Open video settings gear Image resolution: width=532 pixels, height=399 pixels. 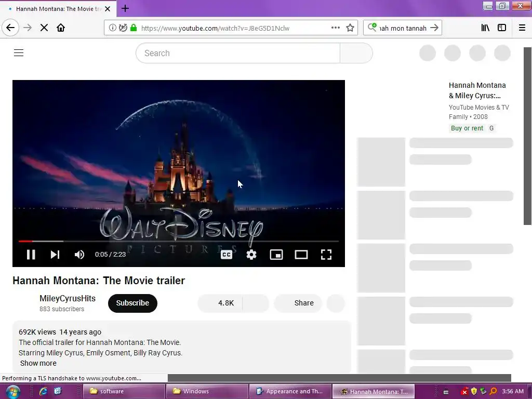coord(251,255)
